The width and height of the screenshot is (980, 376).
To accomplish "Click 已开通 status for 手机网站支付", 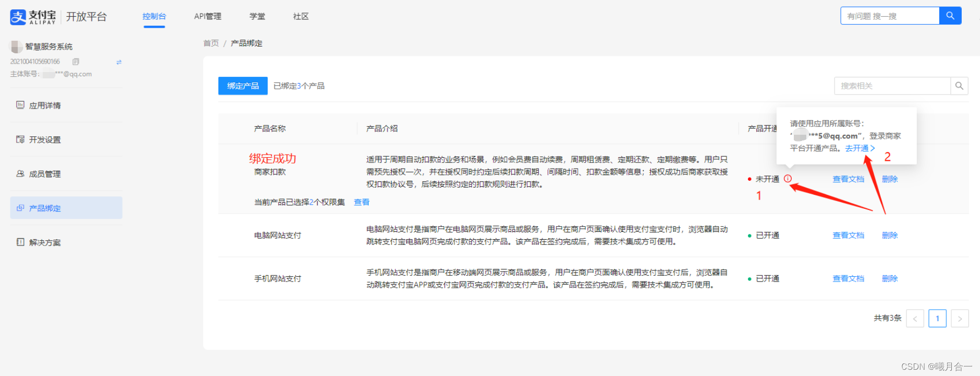I will (x=767, y=279).
